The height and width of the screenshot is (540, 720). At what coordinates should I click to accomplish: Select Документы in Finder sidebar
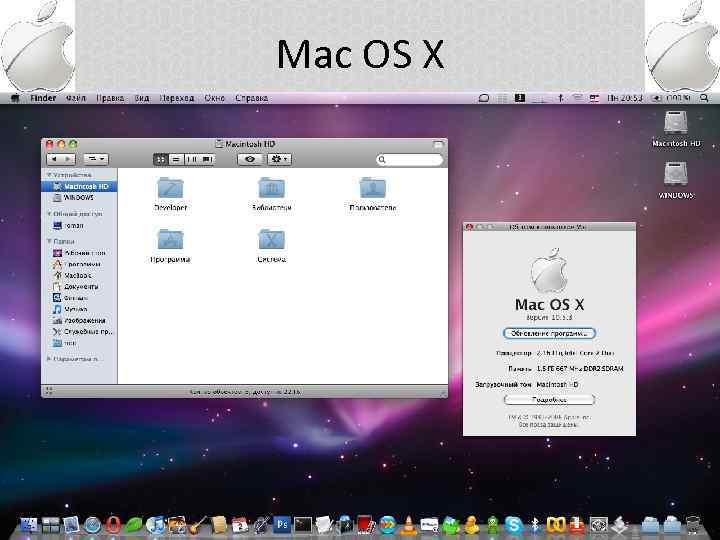pyautogui.click(x=79, y=287)
